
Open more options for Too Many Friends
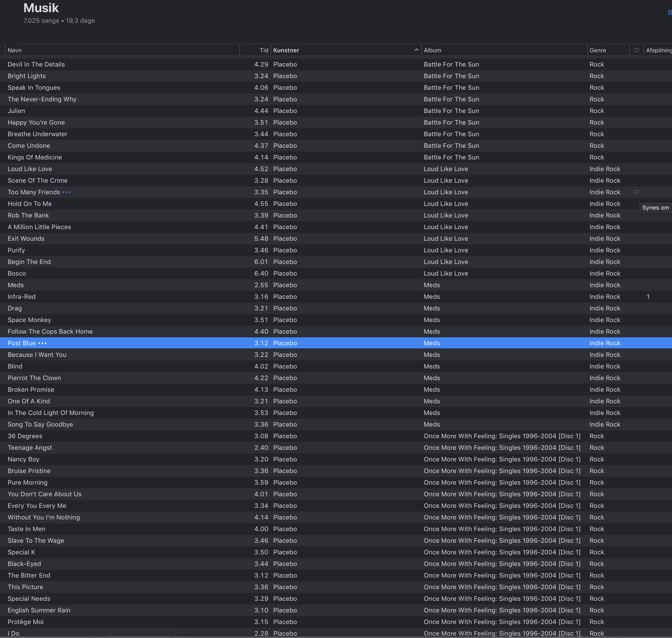(x=67, y=192)
